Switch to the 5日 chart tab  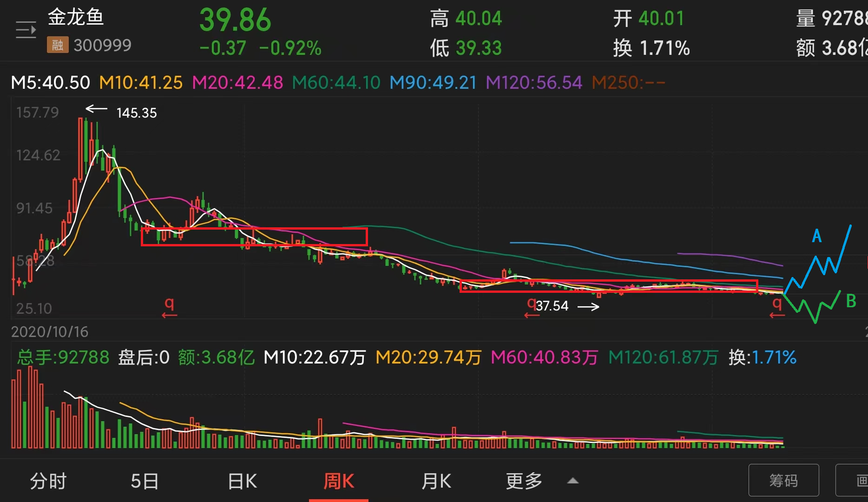coord(145,481)
